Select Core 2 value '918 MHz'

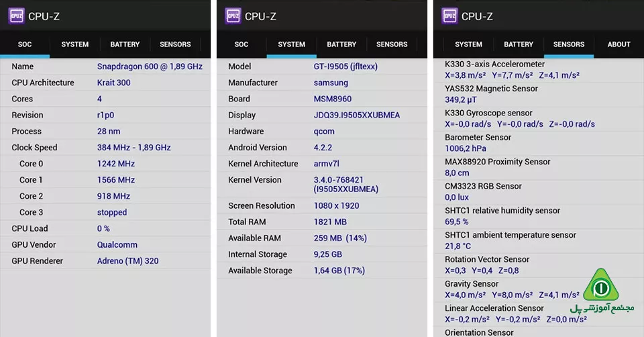point(114,196)
